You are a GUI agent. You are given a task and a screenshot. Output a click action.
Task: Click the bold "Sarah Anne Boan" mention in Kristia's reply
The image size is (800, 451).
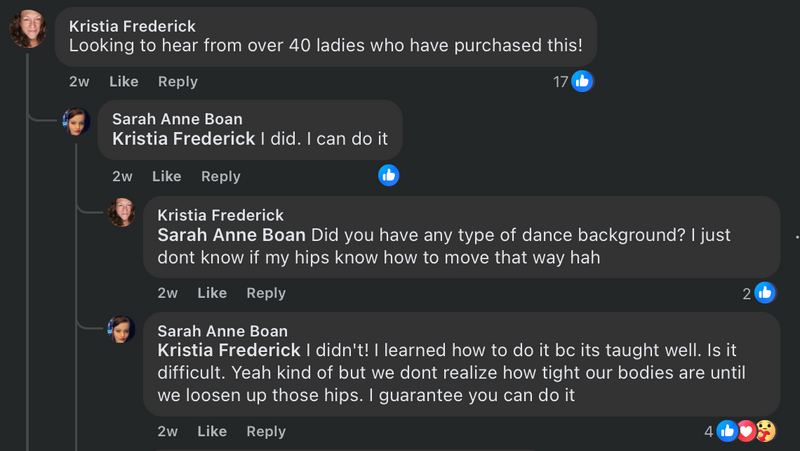point(232,236)
